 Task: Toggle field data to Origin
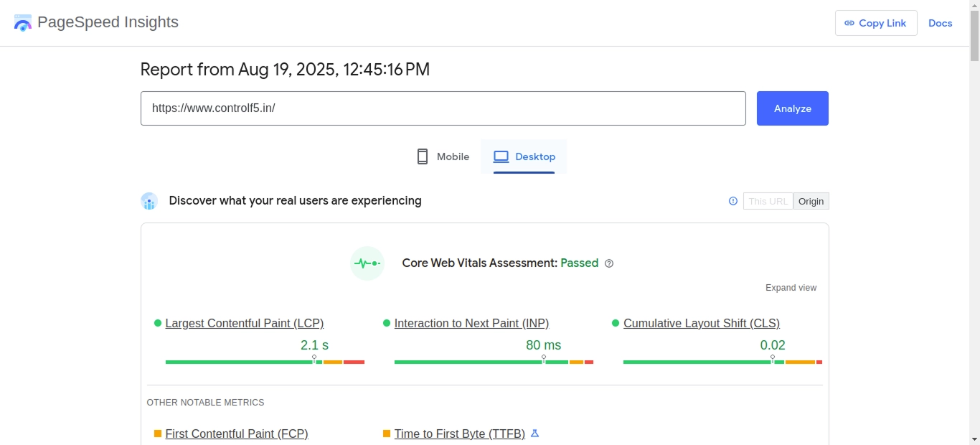pos(811,201)
